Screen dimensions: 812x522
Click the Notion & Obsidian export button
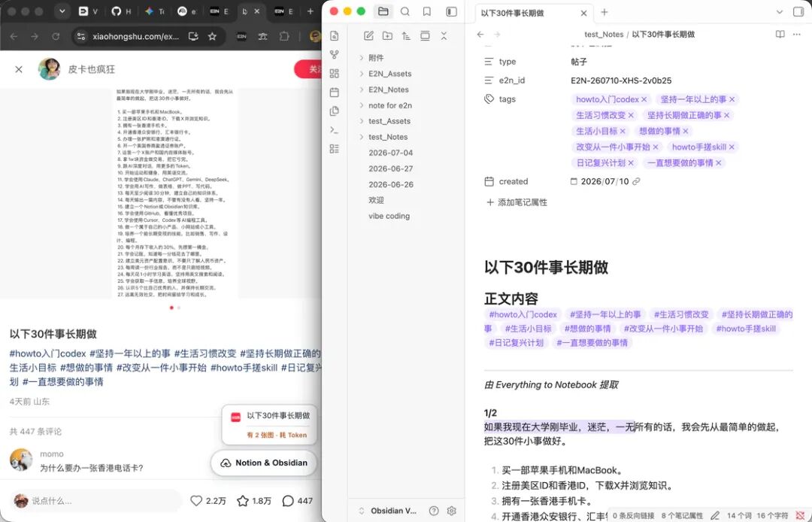click(x=264, y=463)
